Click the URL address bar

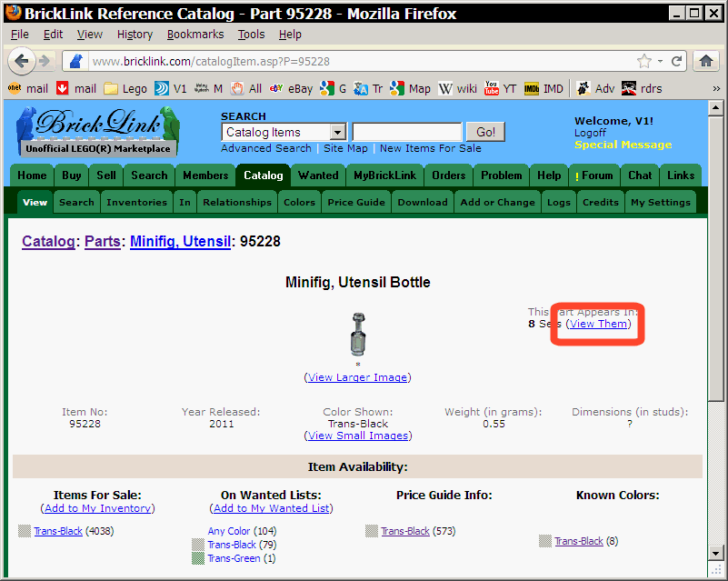pyautogui.click(x=362, y=61)
